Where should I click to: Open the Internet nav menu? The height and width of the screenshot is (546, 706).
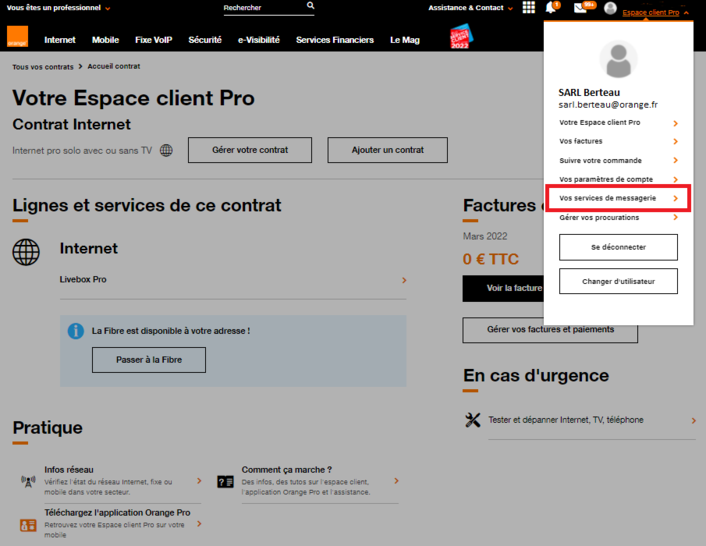pos(60,40)
